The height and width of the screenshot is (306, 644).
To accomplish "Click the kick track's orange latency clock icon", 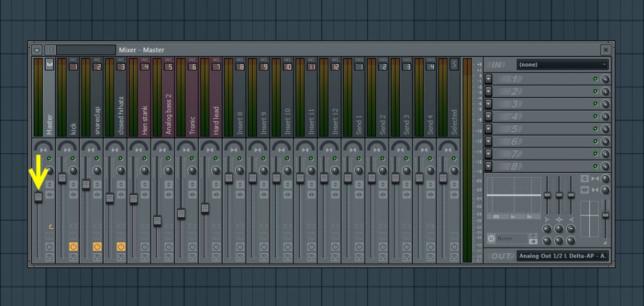I will coord(74,246).
